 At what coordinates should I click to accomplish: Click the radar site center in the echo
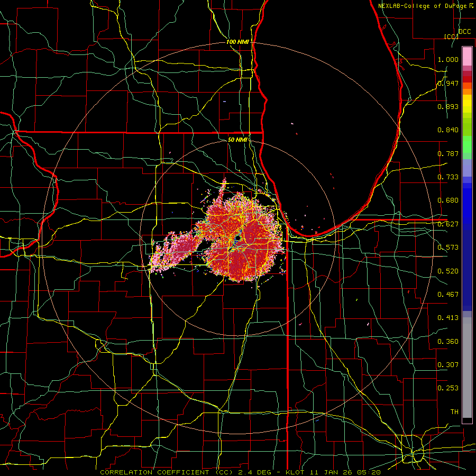pos(237,239)
